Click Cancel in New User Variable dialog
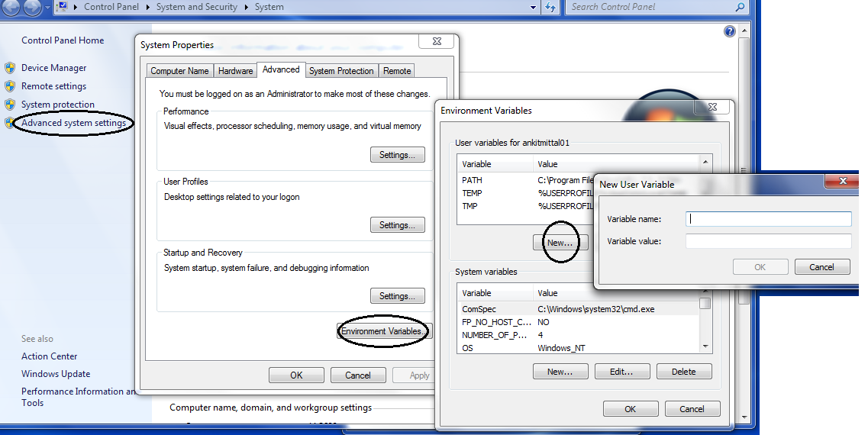This screenshot has height=435, width=868. [x=822, y=267]
